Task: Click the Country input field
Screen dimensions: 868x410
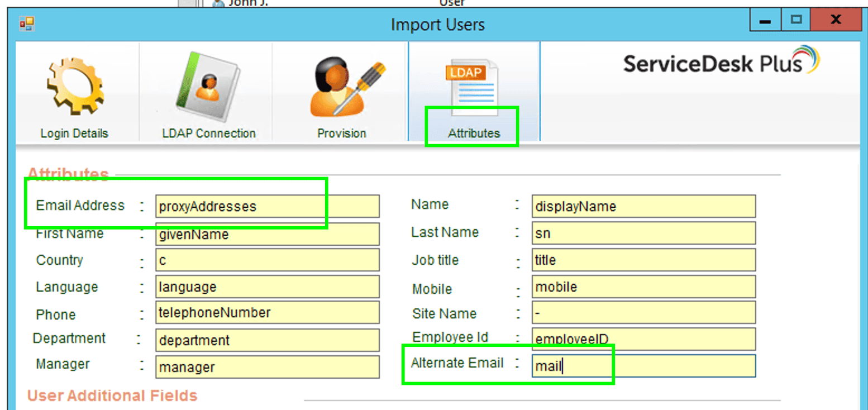Action: 267,260
